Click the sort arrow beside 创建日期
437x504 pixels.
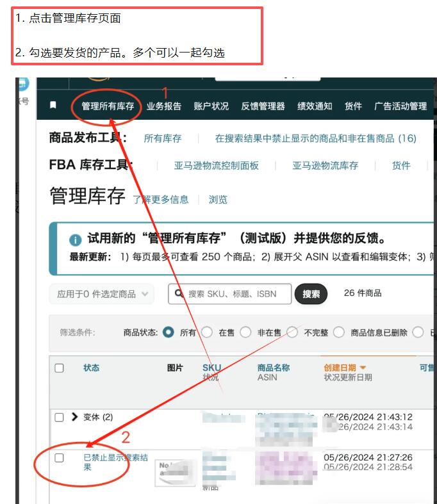(x=363, y=368)
